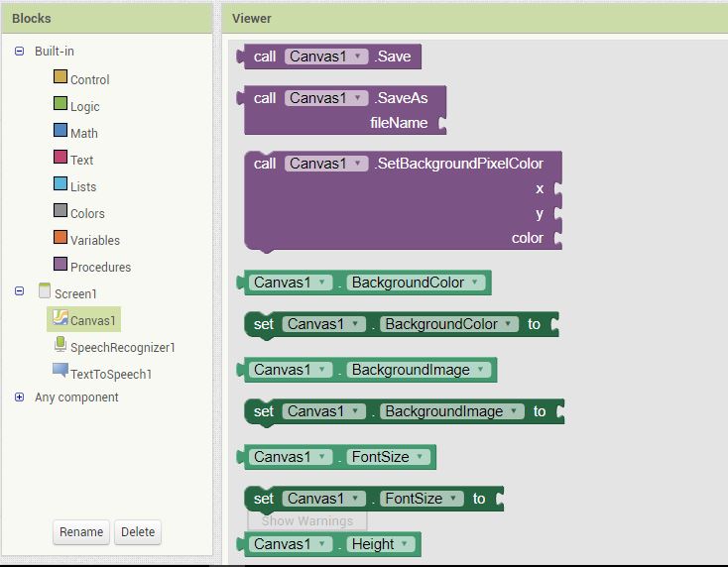Click the Colors blocks gray icon
Image resolution: width=728 pixels, height=567 pixels.
coord(61,210)
